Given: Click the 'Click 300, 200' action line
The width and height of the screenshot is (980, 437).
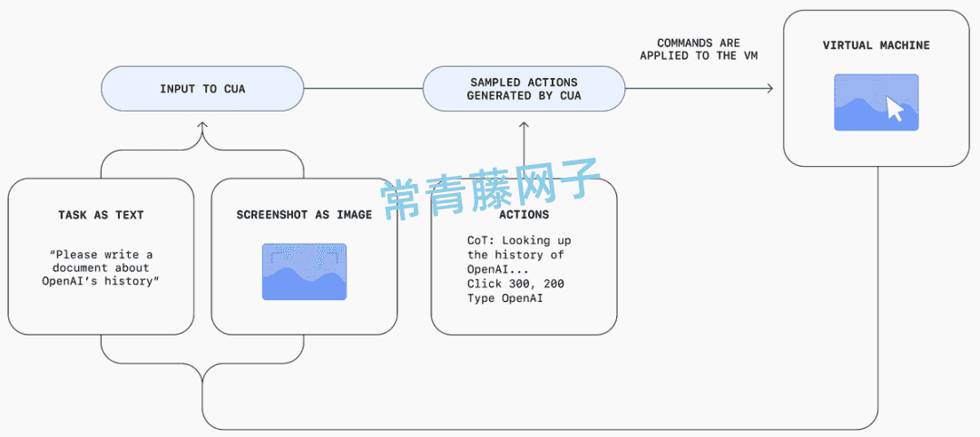Looking at the screenshot, I should pyautogui.click(x=515, y=284).
